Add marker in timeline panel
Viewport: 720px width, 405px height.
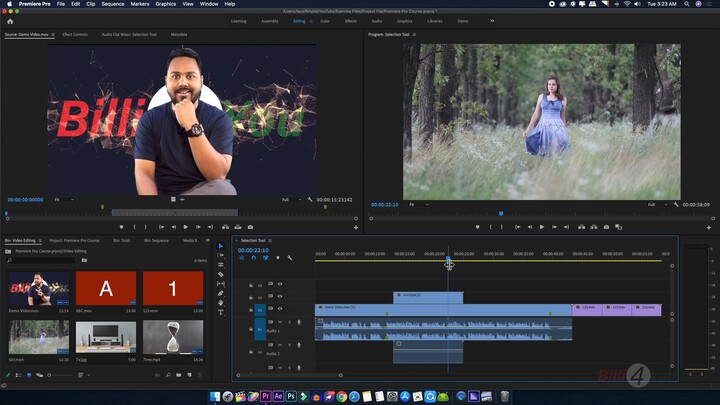point(278,258)
